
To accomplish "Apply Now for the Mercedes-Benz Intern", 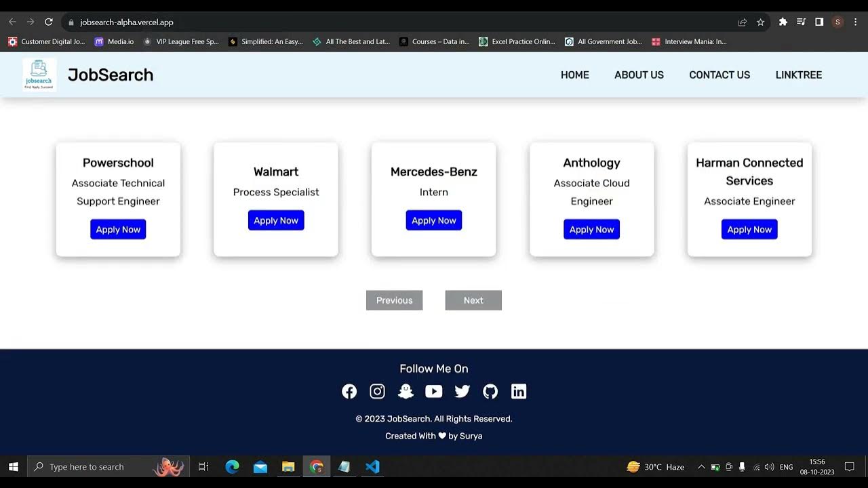I will [x=434, y=220].
